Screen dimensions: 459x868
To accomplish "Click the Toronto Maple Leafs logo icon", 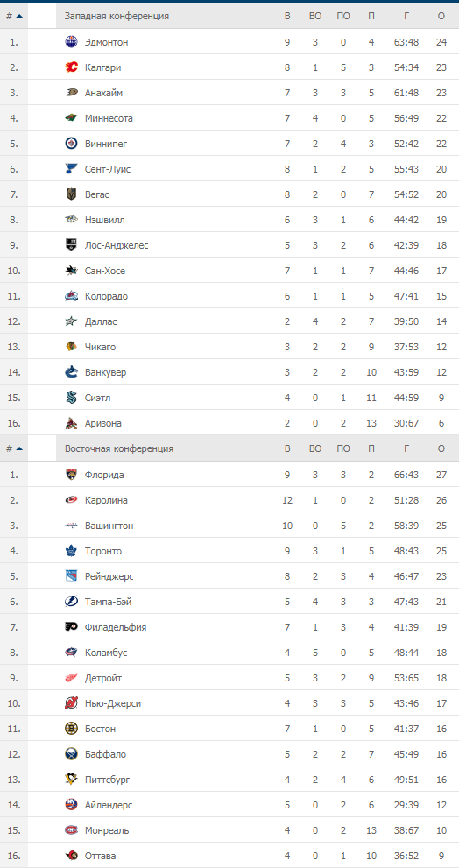I will pos(72,551).
